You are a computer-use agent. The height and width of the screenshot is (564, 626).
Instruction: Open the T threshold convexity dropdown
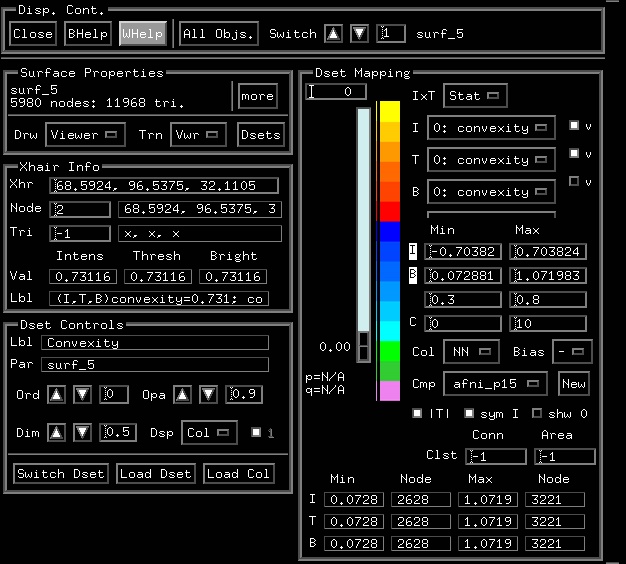click(491, 160)
